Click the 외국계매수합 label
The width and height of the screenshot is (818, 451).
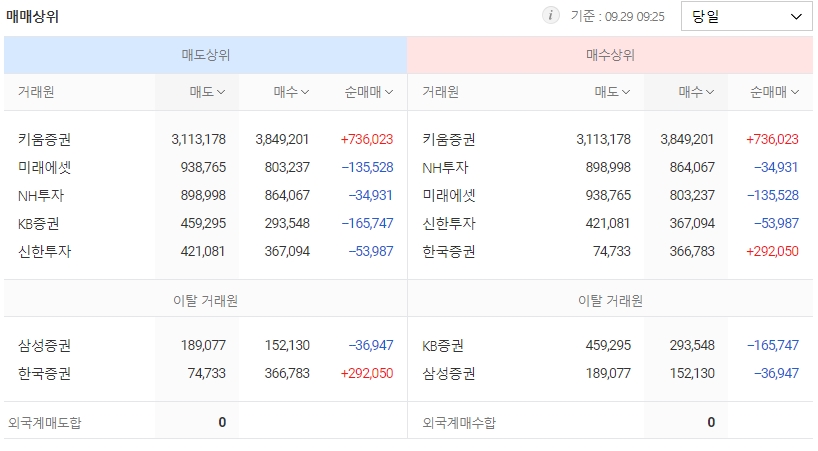459,422
